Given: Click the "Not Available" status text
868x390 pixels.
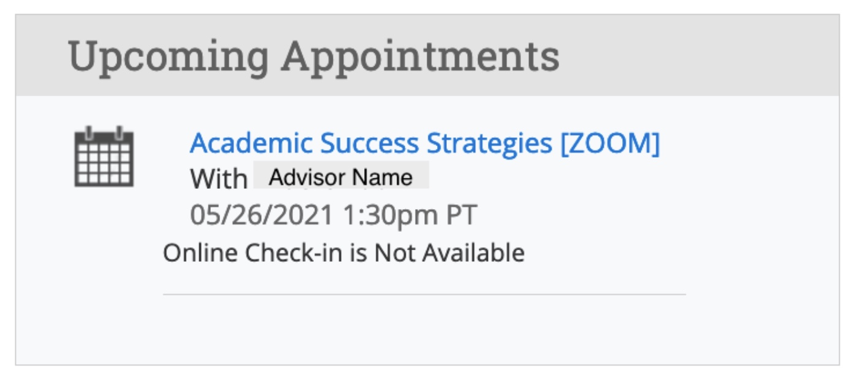Looking at the screenshot, I should (449, 253).
